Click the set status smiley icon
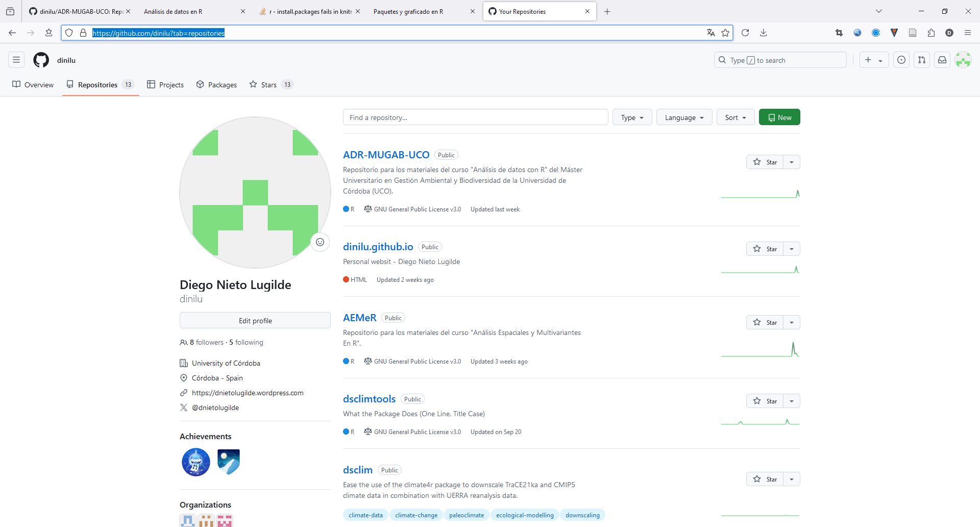The width and height of the screenshot is (980, 527). (x=320, y=242)
